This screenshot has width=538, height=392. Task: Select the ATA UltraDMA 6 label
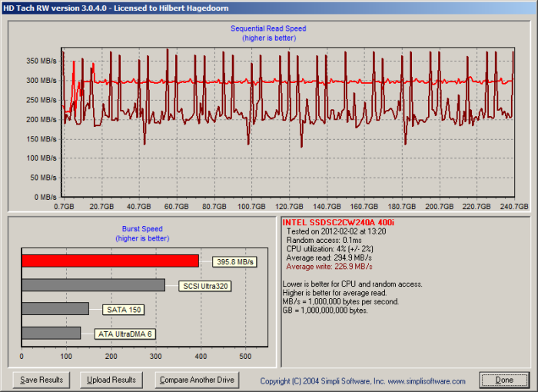pyautogui.click(x=127, y=334)
